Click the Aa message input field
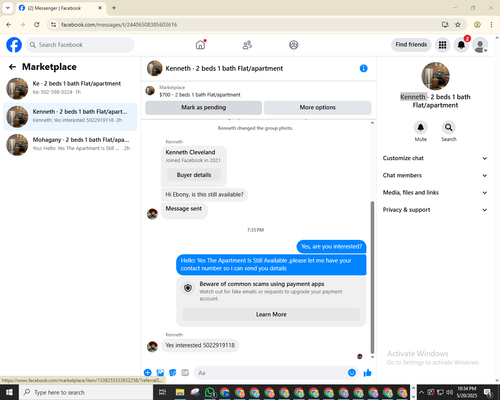500x400 pixels. coord(270,373)
